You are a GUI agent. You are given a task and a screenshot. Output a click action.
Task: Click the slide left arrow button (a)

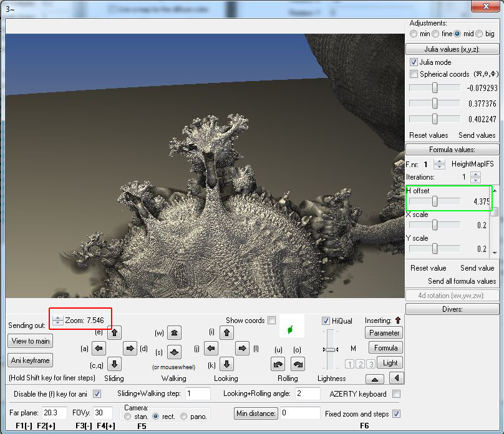99,348
